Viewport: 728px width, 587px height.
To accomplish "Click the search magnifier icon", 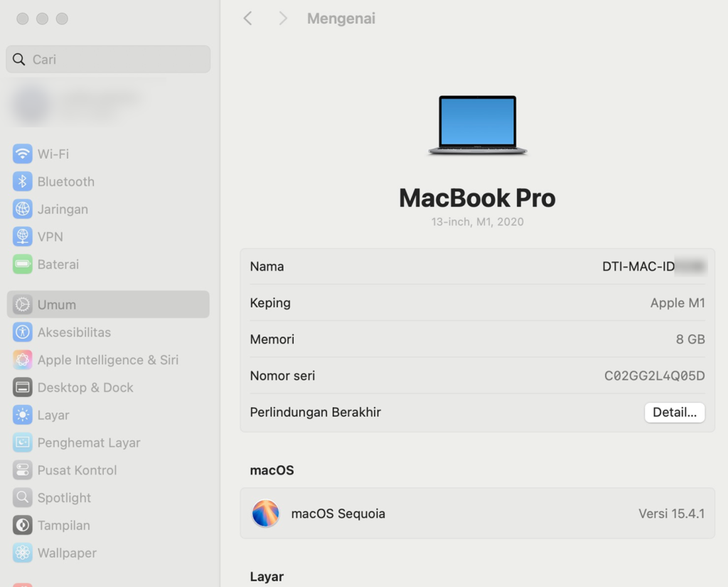I will pos(19,60).
